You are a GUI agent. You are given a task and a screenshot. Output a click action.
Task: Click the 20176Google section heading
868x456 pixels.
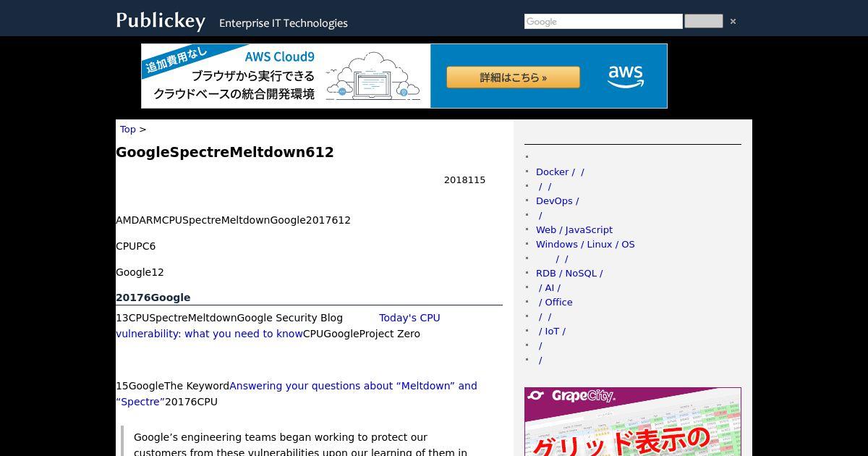click(x=153, y=297)
